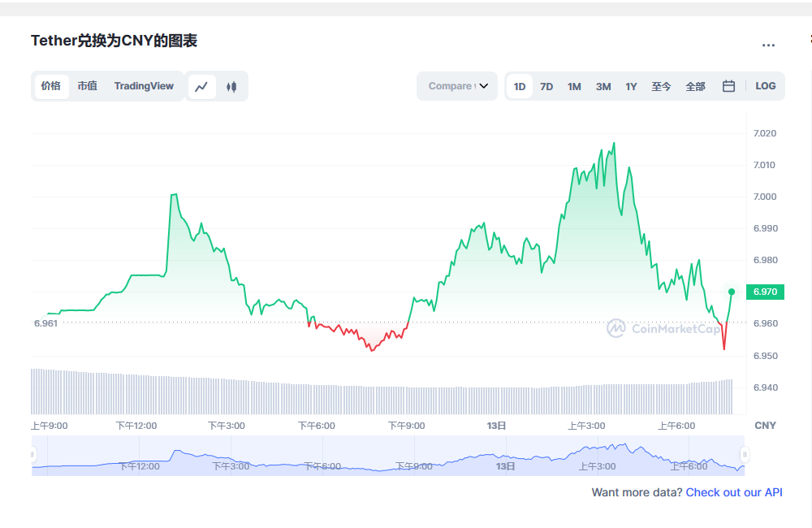Select the 全部 range option

point(695,85)
